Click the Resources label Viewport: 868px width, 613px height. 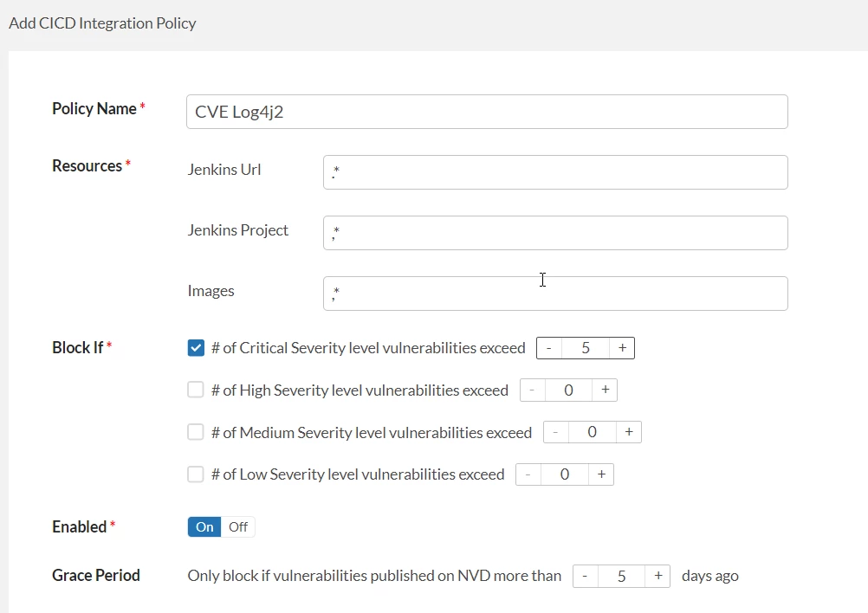tap(87, 165)
